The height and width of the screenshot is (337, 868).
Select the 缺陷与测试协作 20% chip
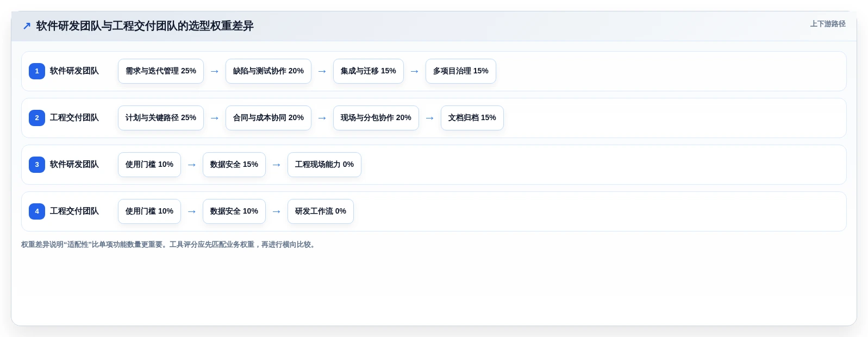pos(268,71)
